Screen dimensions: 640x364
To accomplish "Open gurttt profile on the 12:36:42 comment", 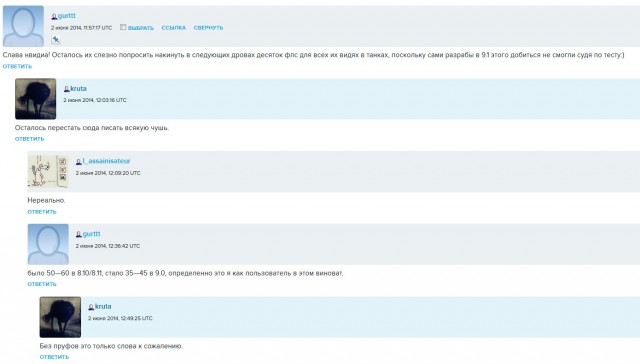I will [x=91, y=234].
